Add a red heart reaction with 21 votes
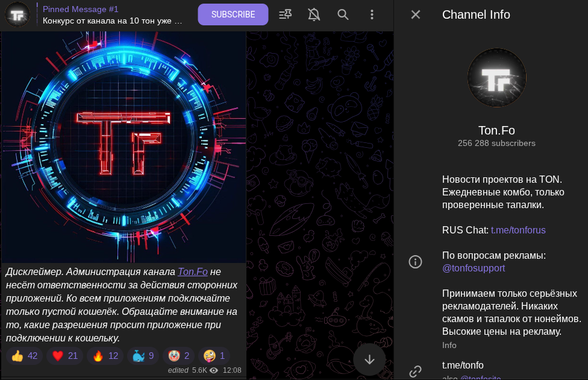Viewport: 588px width, 380px height. coord(65,356)
